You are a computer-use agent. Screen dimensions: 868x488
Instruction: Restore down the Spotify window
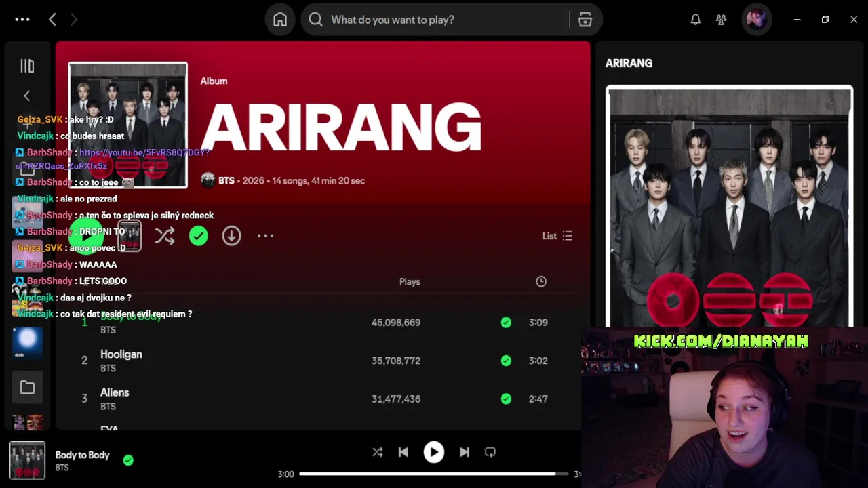click(825, 20)
